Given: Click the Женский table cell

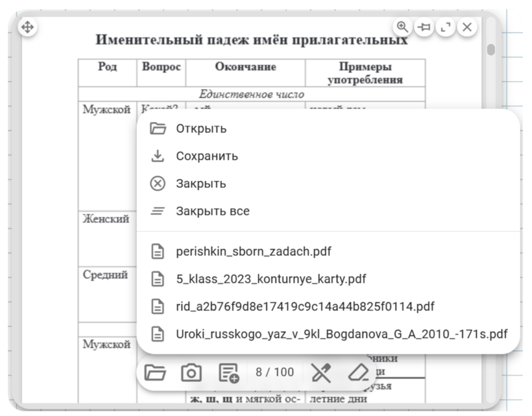Looking at the screenshot, I should pyautogui.click(x=107, y=239).
